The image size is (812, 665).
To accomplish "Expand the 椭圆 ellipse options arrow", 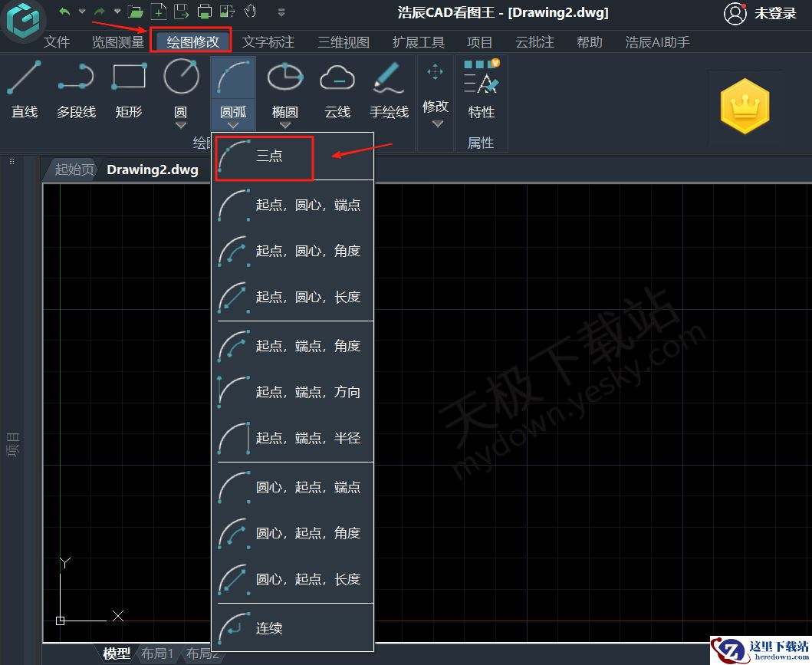I will 284,125.
